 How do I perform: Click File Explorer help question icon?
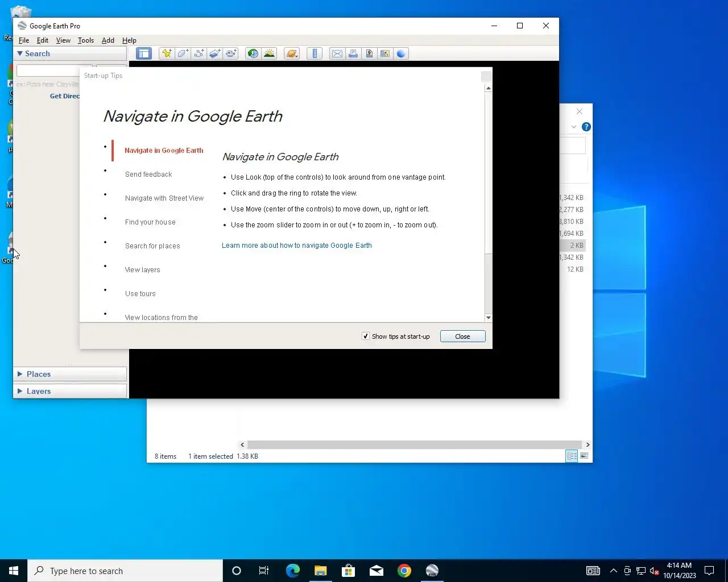[x=586, y=127]
